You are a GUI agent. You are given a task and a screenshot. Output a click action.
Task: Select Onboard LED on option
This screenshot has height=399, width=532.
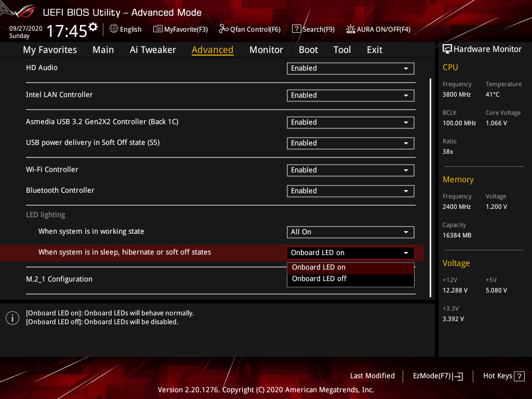point(351,268)
